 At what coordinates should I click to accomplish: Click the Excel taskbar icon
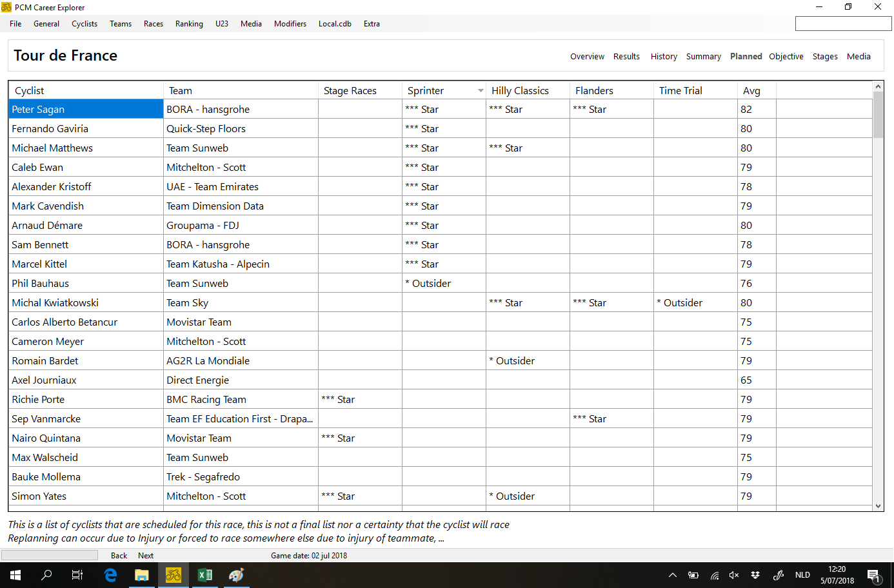[205, 574]
